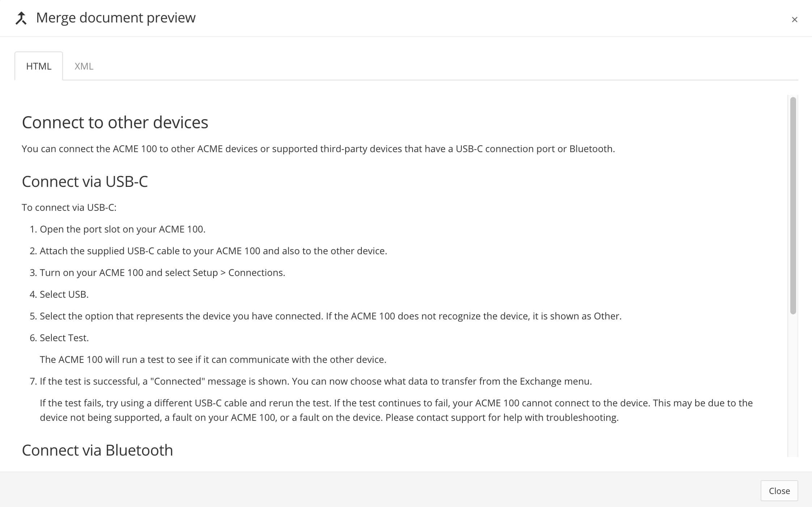Switch to the HTML tab

(x=39, y=66)
